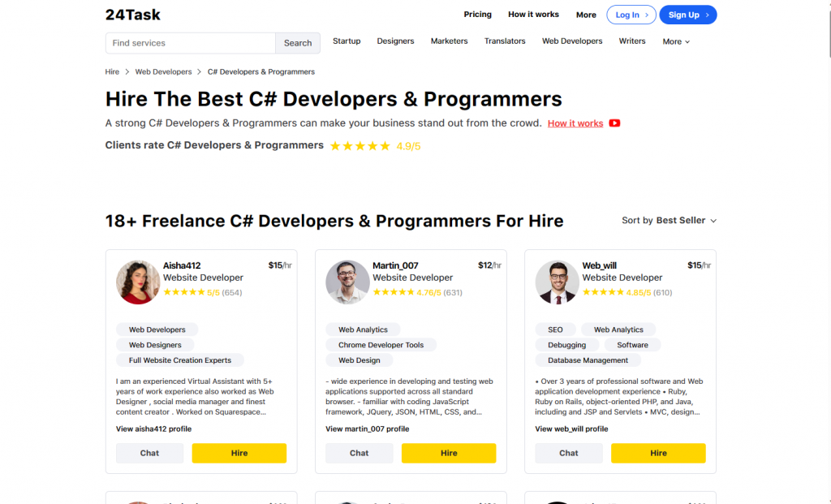
Task: Play the How it works YouTube video icon
Action: [614, 123]
